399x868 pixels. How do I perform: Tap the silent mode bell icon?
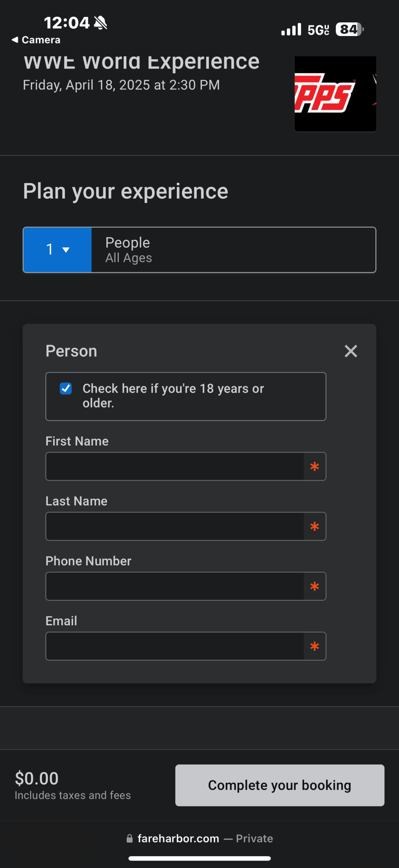101,23
